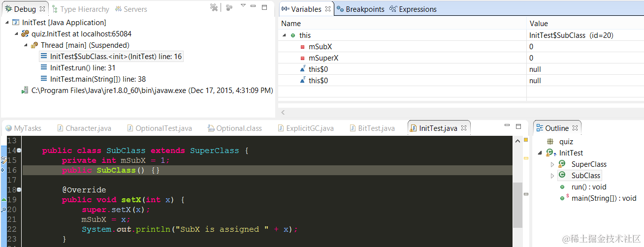Click the Java application icon beside InitTest launch
Image resolution: width=644 pixels, height=247 pixels.
[16, 23]
